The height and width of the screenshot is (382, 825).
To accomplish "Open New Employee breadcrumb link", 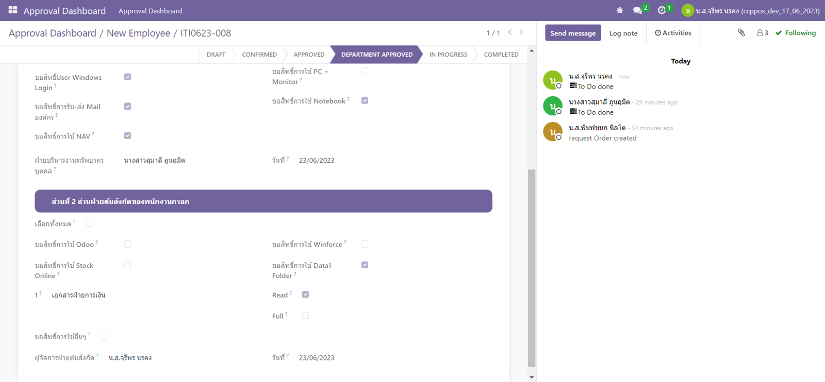I will pyautogui.click(x=138, y=33).
